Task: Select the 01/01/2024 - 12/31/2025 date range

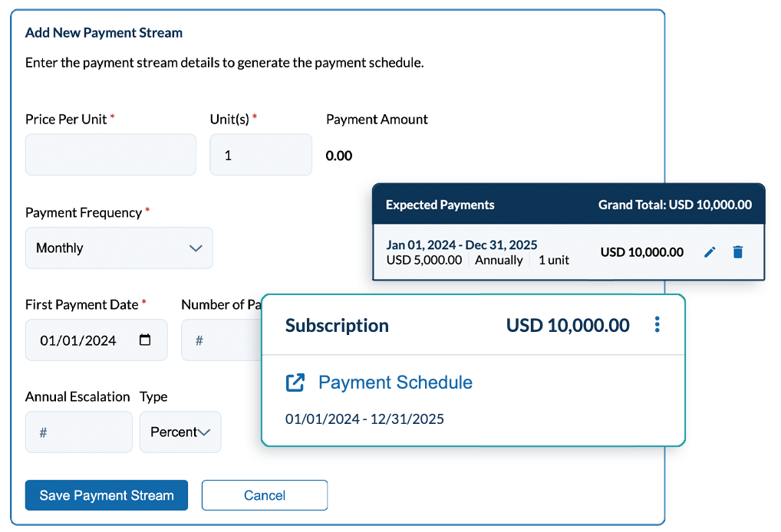Action: [x=364, y=419]
